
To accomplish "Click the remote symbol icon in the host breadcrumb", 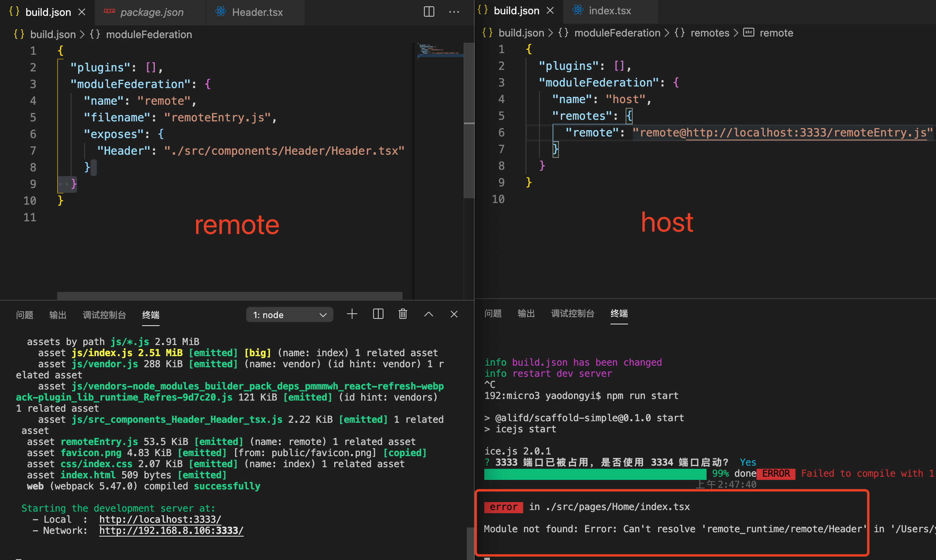I will click(749, 33).
